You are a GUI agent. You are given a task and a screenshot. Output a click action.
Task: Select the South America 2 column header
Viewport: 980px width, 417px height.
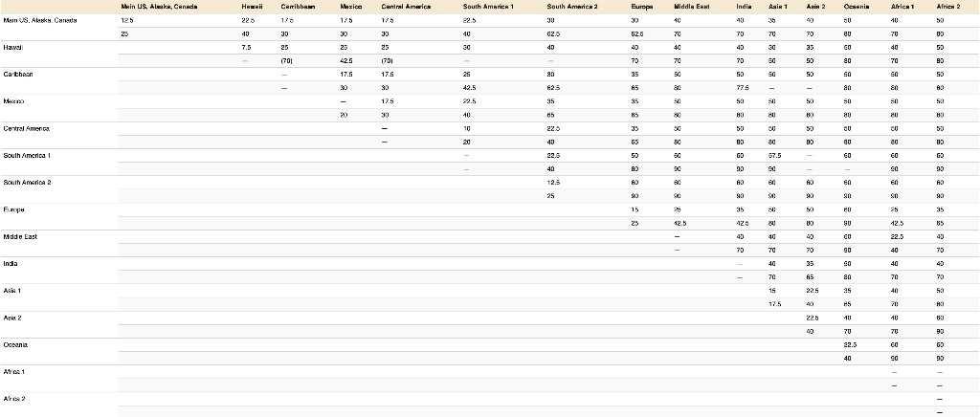coord(573,8)
